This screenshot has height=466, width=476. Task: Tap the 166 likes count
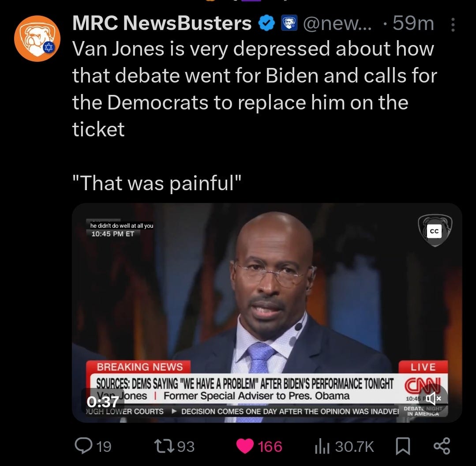click(270, 447)
